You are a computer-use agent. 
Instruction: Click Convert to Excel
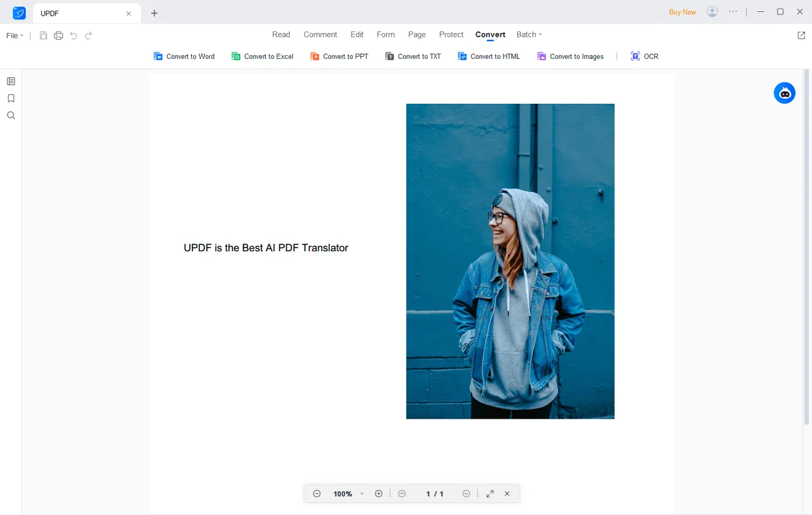[262, 56]
